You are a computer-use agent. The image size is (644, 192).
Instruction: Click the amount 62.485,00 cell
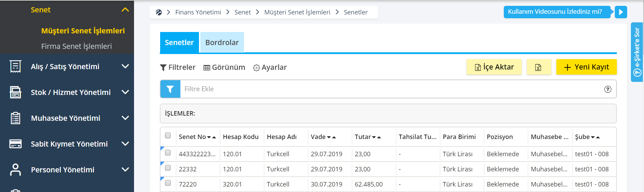tap(369, 184)
